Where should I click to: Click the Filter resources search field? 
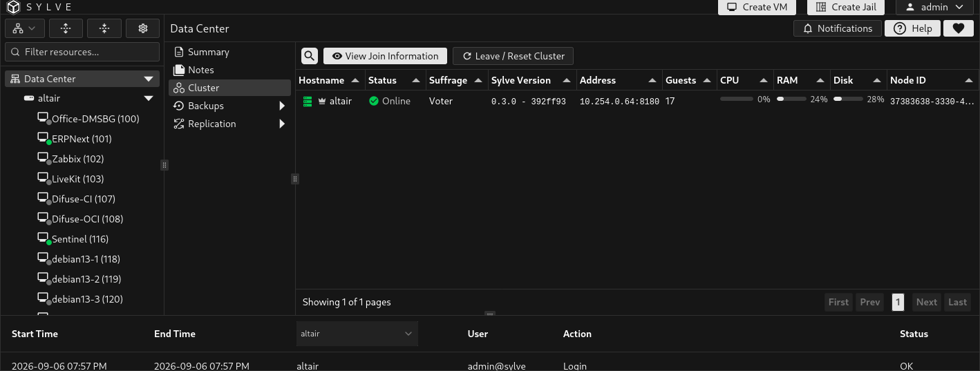pos(82,52)
